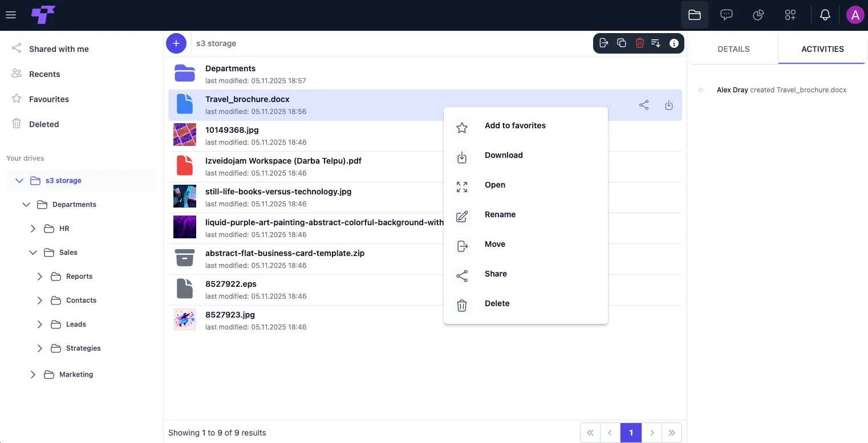Open the user avatar profile menu
This screenshot has height=443, width=868.
(x=855, y=15)
